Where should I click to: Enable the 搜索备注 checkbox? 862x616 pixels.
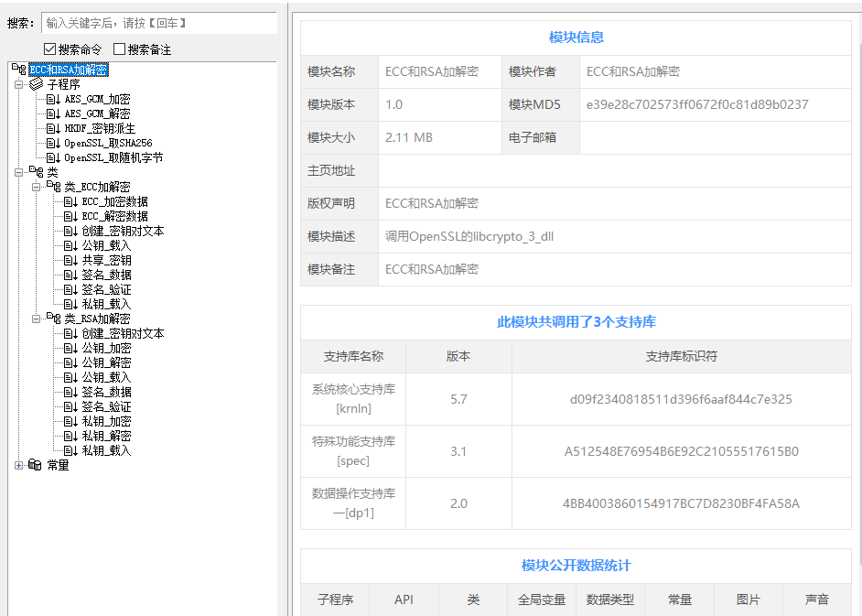[x=119, y=49]
